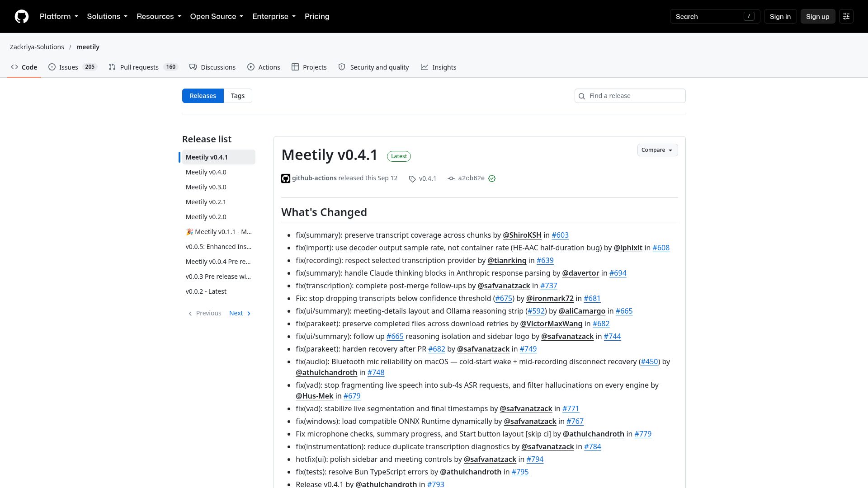Screen dimensions: 868x488
Task: Open pull request #779
Action: pos(643,434)
